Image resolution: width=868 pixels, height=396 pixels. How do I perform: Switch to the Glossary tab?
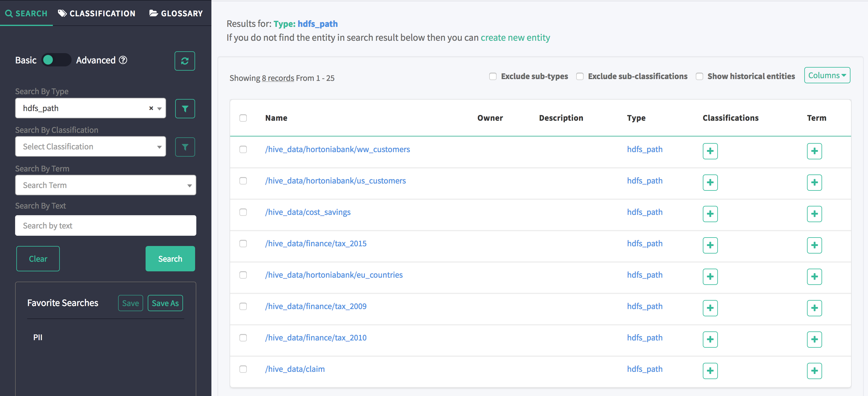point(176,14)
